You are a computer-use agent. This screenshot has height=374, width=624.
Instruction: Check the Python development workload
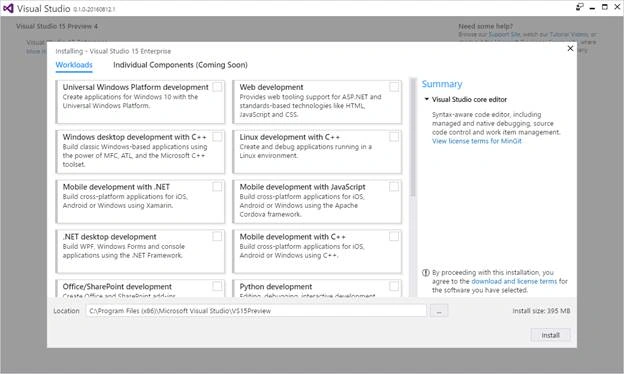click(x=394, y=286)
